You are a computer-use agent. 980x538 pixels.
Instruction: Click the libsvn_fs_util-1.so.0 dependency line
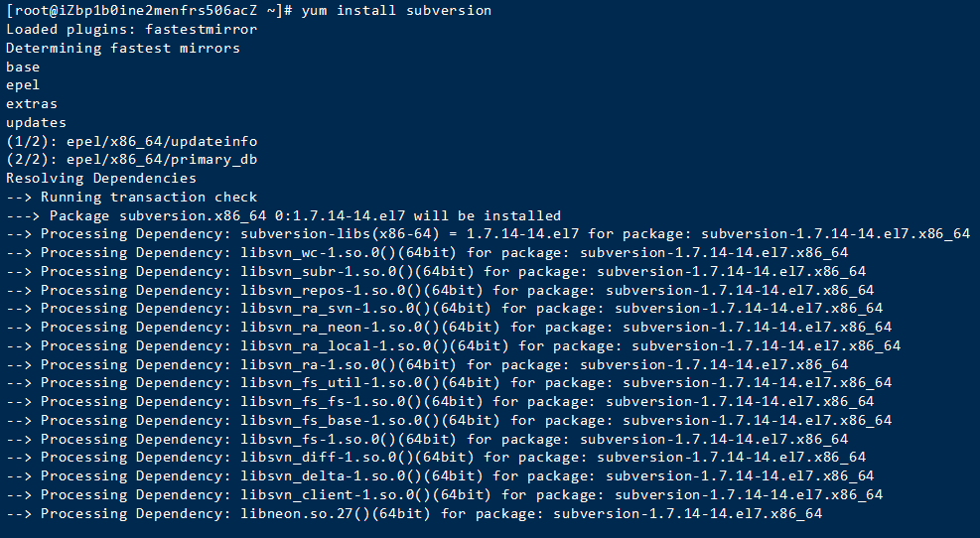(x=449, y=383)
